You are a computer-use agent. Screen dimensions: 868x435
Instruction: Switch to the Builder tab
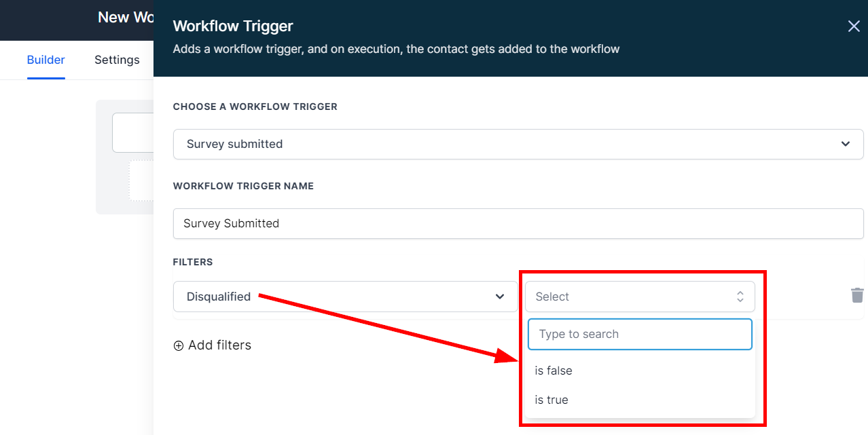tap(46, 60)
